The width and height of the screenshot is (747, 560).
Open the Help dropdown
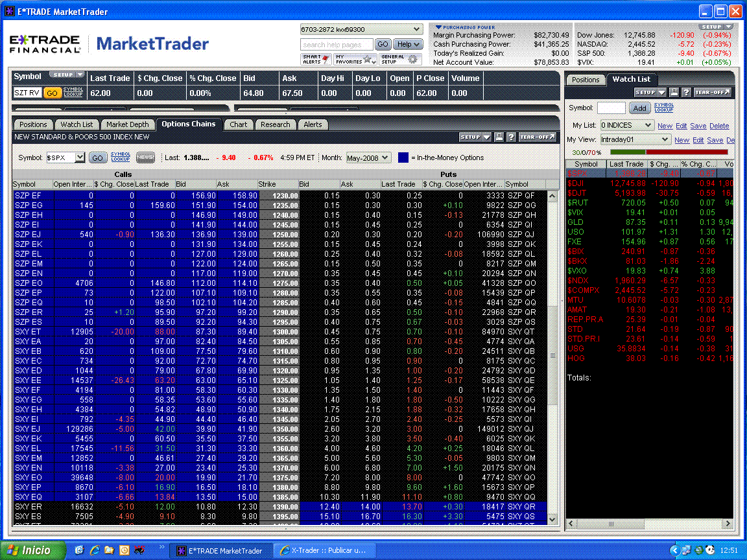tap(408, 44)
